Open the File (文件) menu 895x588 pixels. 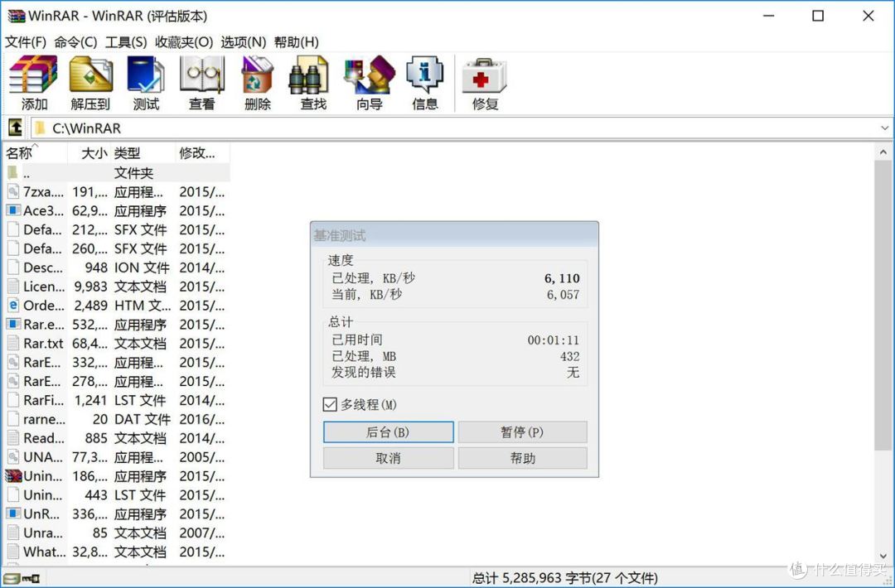click(x=26, y=42)
